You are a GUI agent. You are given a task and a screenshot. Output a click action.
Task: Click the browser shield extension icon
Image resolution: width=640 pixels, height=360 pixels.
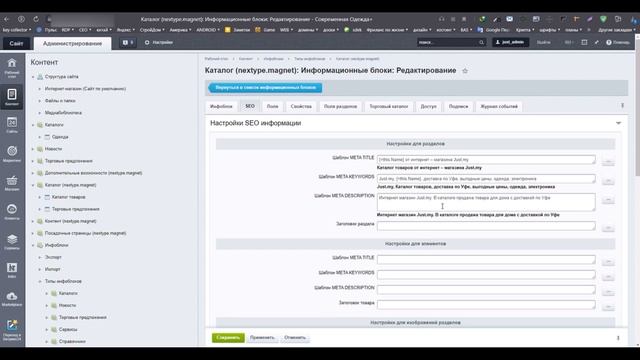[x=603, y=19]
